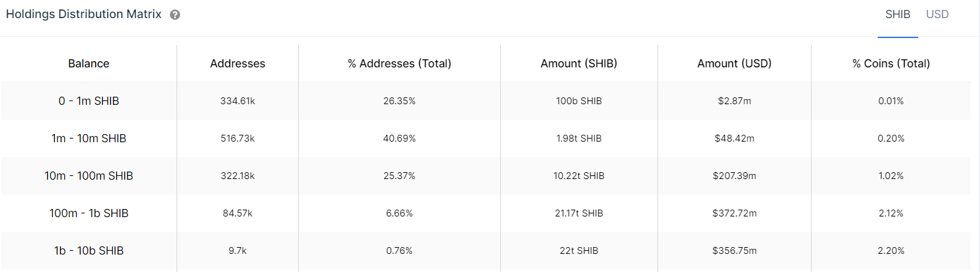Switch to the SHIB tab
Image resolution: width=980 pixels, height=272 pixels.
[898, 14]
